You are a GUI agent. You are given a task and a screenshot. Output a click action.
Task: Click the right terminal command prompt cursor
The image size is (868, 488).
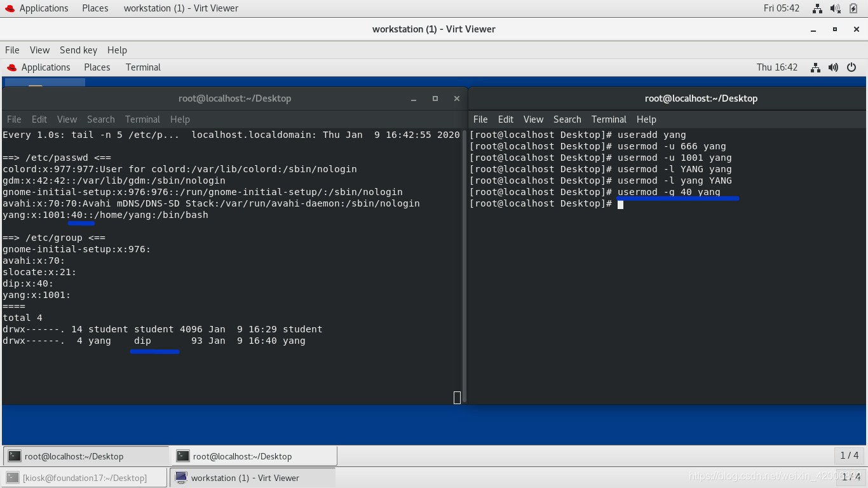click(620, 204)
